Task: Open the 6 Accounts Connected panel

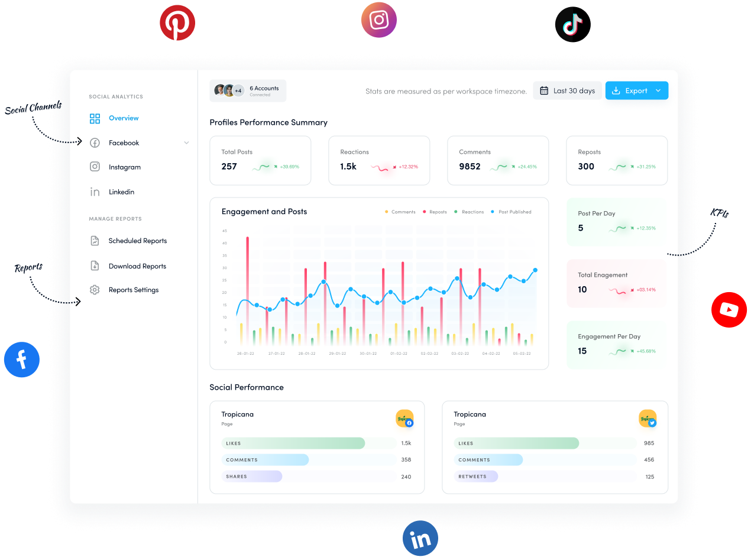Action: [x=248, y=90]
